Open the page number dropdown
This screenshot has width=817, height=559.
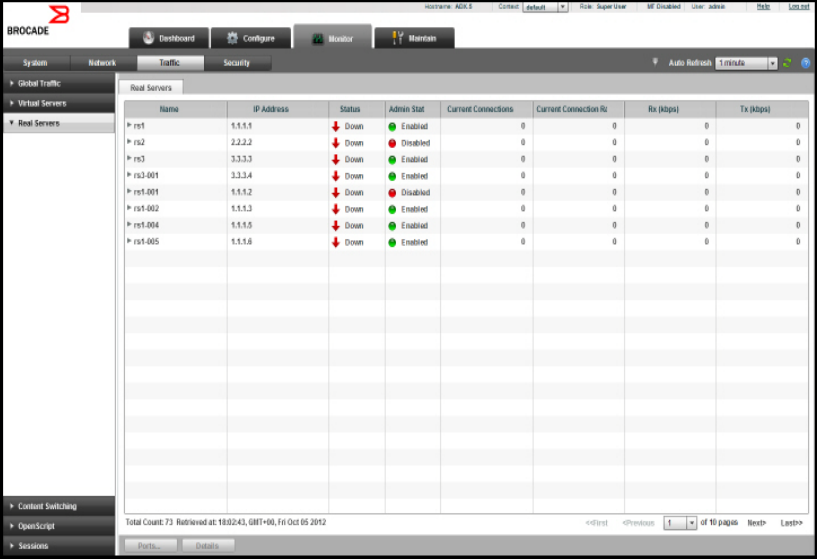point(691,523)
